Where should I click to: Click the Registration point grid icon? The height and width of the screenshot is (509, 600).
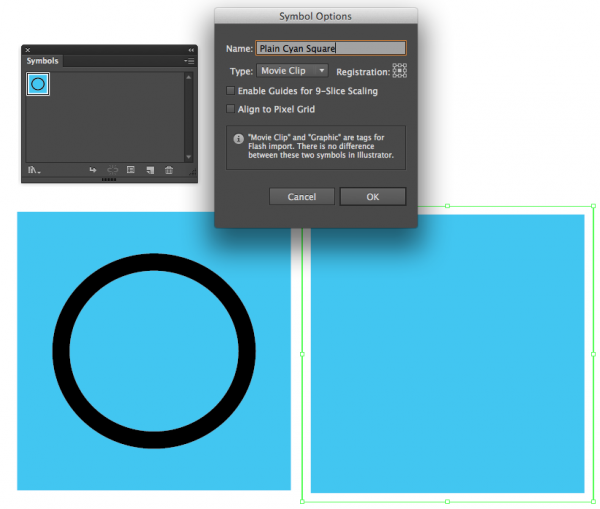click(x=399, y=71)
